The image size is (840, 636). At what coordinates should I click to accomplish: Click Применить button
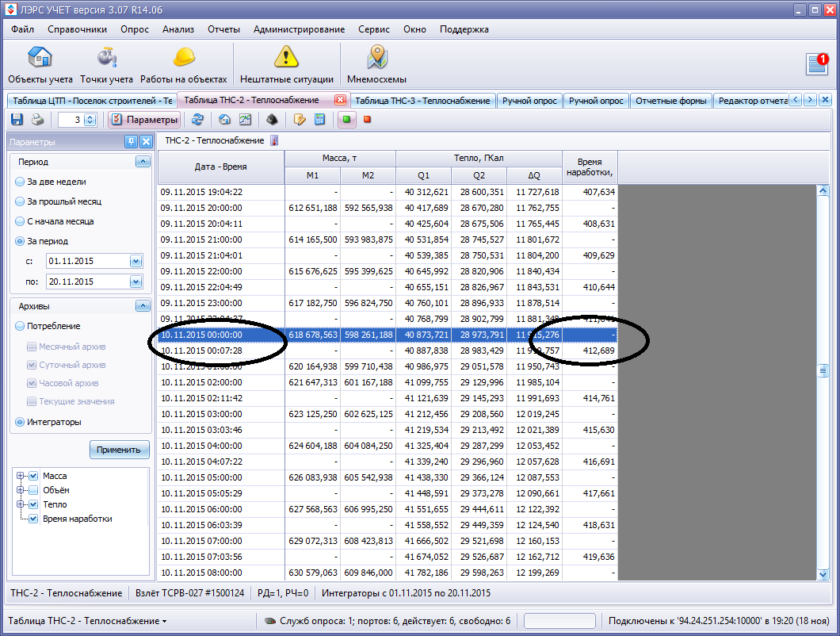pos(119,450)
